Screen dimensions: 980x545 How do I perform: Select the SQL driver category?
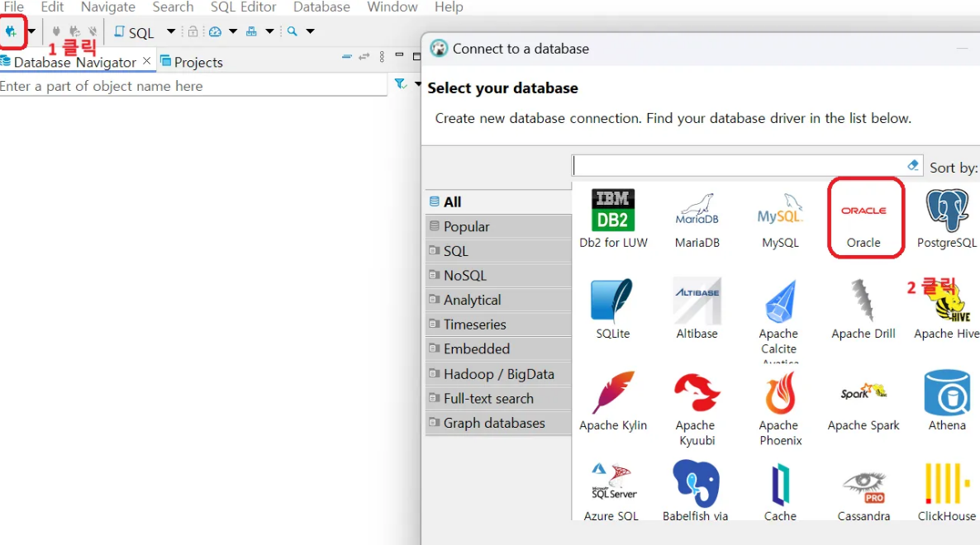[x=498, y=251]
